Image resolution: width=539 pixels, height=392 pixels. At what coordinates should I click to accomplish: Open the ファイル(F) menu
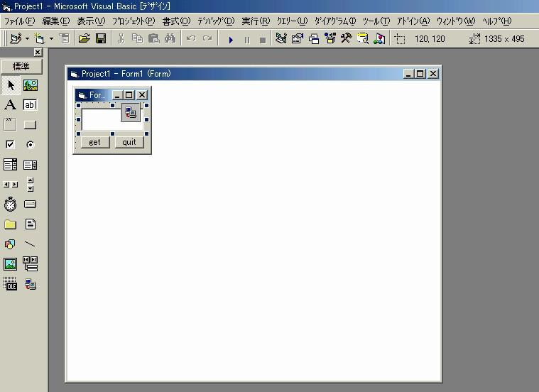[x=20, y=21]
